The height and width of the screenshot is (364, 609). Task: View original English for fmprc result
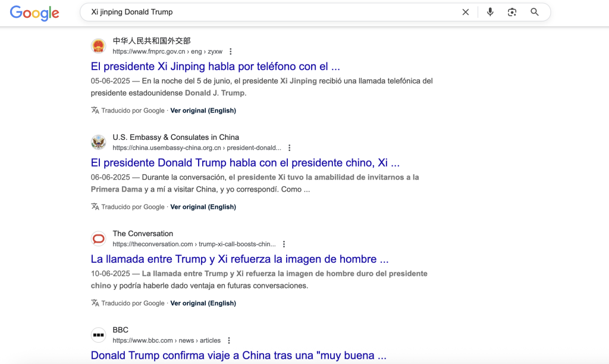pyautogui.click(x=203, y=110)
